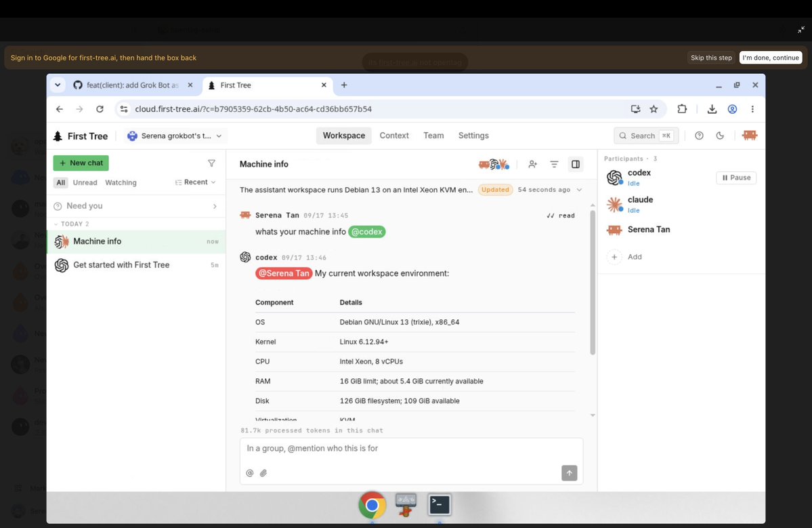
Task: Open the help question mark icon
Action: coord(699,136)
